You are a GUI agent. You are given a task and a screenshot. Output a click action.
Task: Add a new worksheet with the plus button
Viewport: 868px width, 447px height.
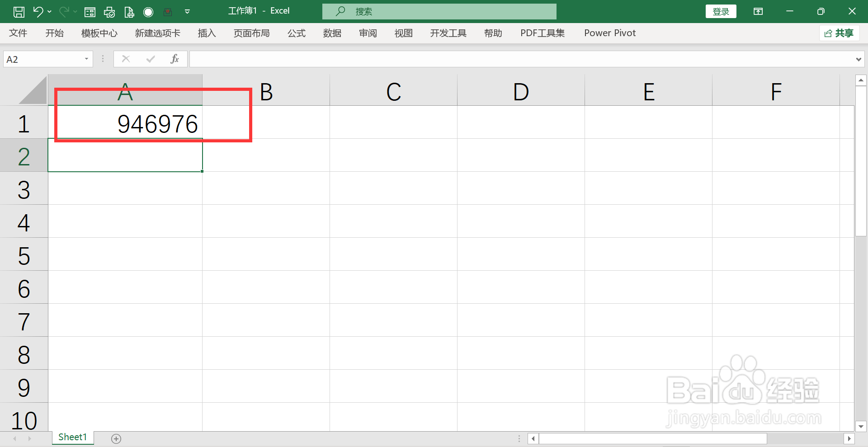pos(116,438)
